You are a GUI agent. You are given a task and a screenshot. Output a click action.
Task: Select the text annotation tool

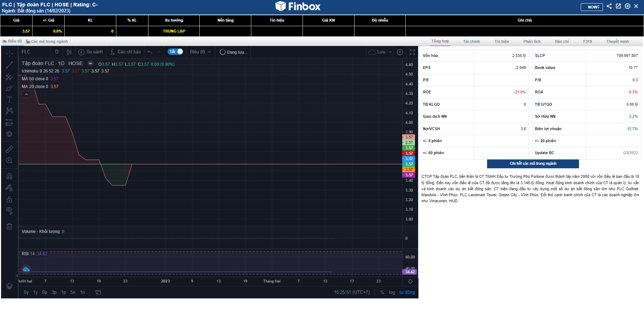point(10,100)
